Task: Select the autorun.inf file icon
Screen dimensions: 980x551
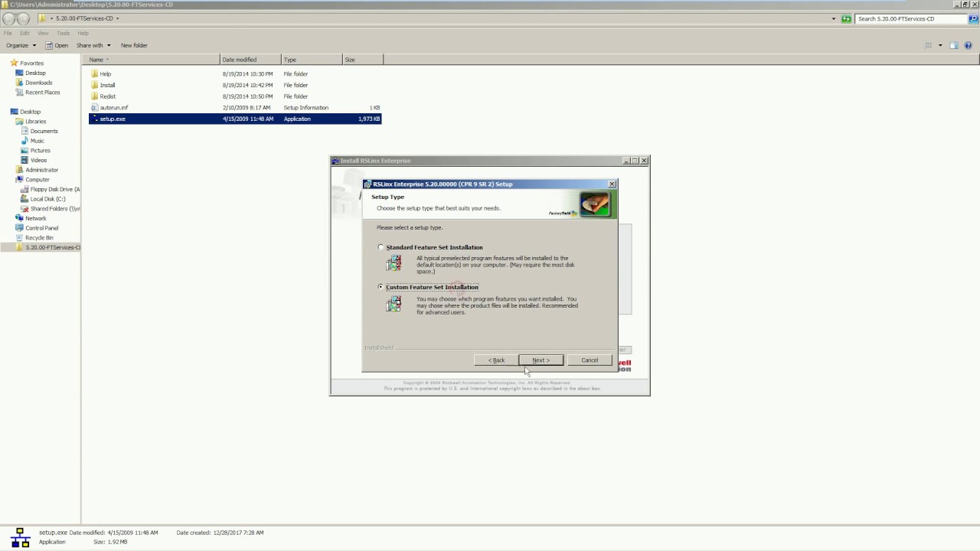Action: (94, 108)
